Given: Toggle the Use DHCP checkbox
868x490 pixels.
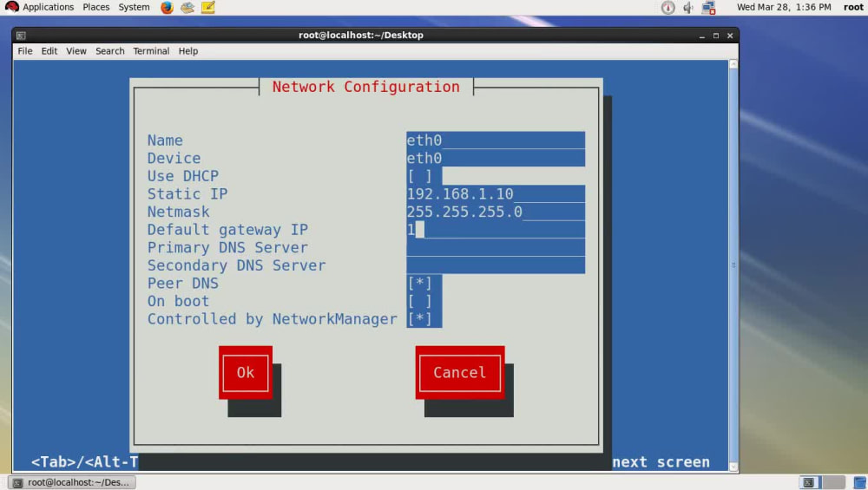Looking at the screenshot, I should (419, 176).
